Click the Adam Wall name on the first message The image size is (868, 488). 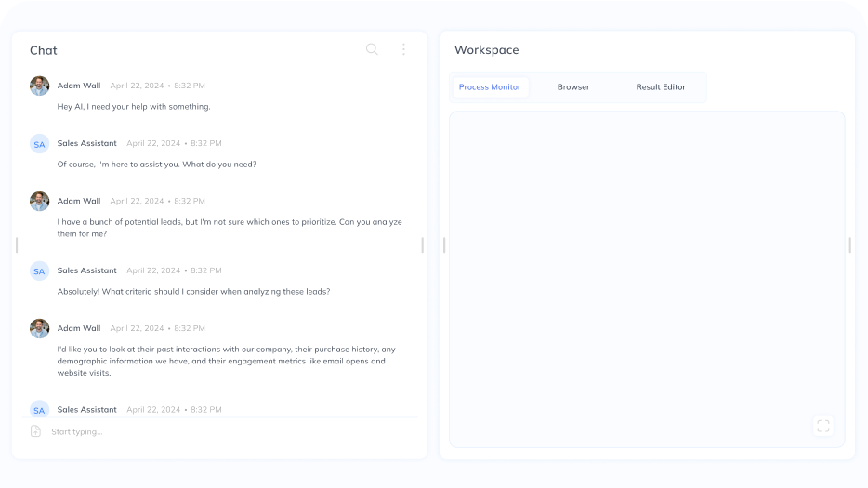pyautogui.click(x=79, y=86)
